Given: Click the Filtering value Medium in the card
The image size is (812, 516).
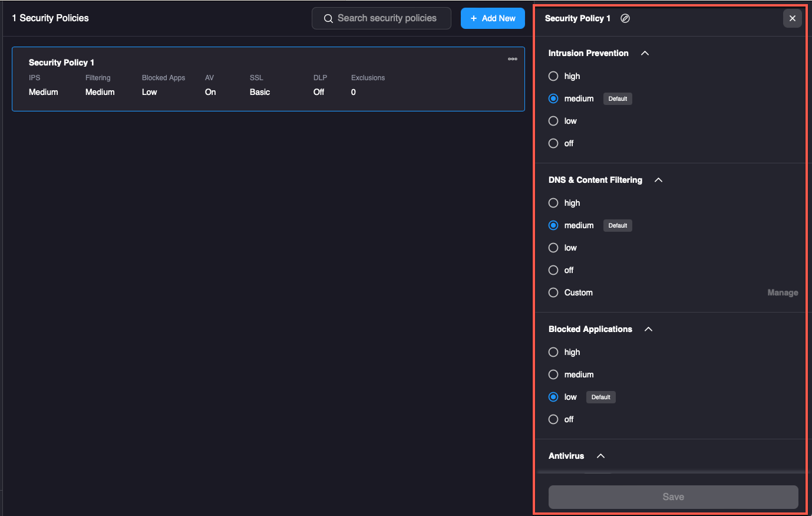Looking at the screenshot, I should (100, 92).
